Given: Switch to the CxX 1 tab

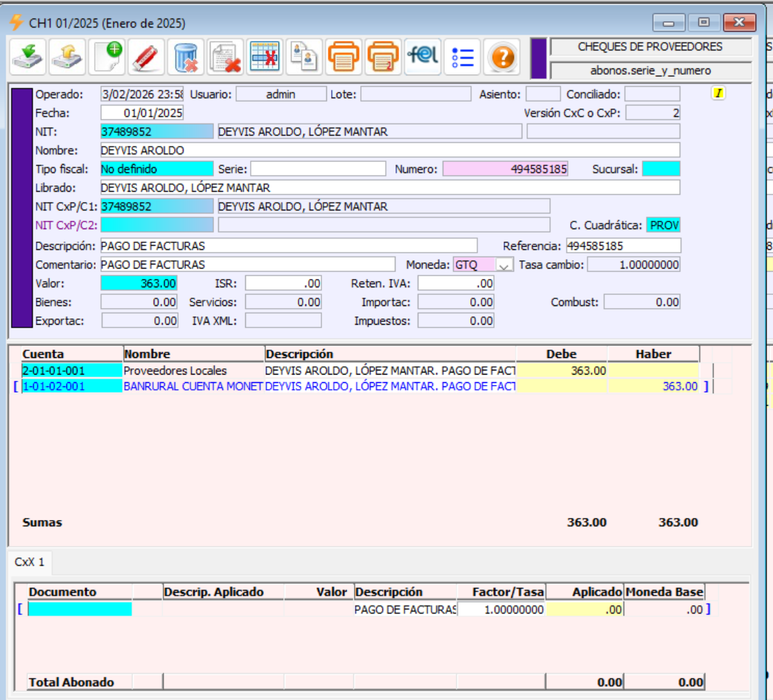Looking at the screenshot, I should [x=30, y=562].
